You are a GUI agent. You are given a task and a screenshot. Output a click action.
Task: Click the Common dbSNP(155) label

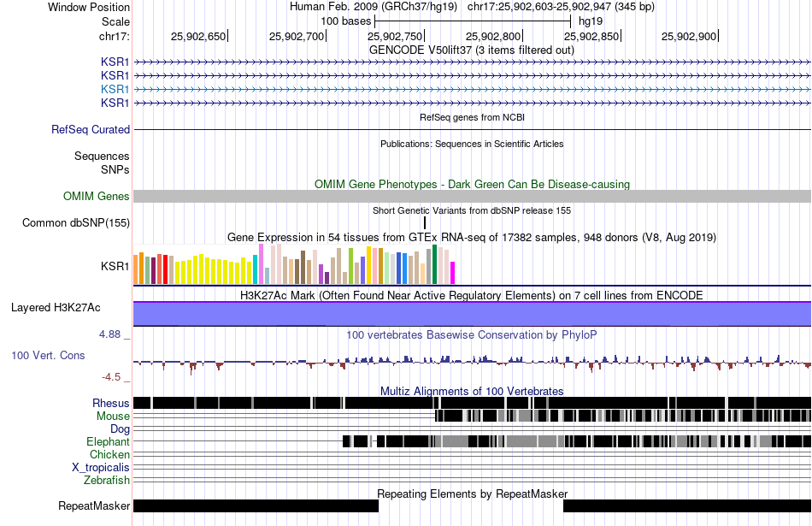point(76,223)
